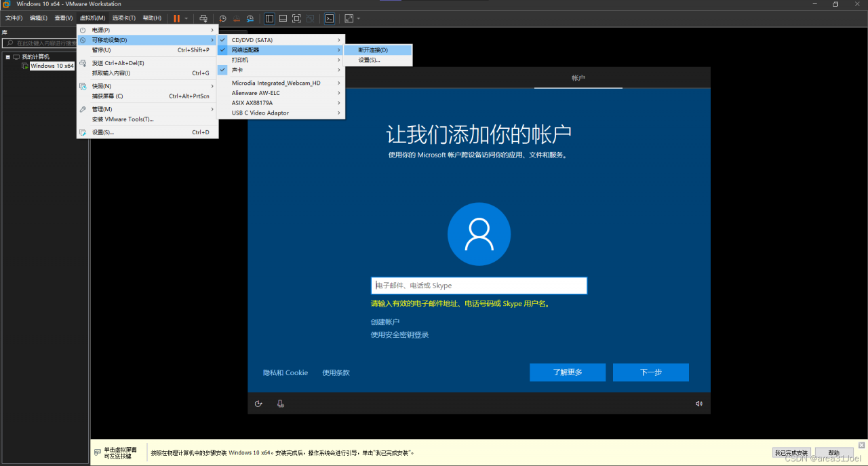Expand the Microdia Integrated_Webcam_HD entry

(281, 83)
